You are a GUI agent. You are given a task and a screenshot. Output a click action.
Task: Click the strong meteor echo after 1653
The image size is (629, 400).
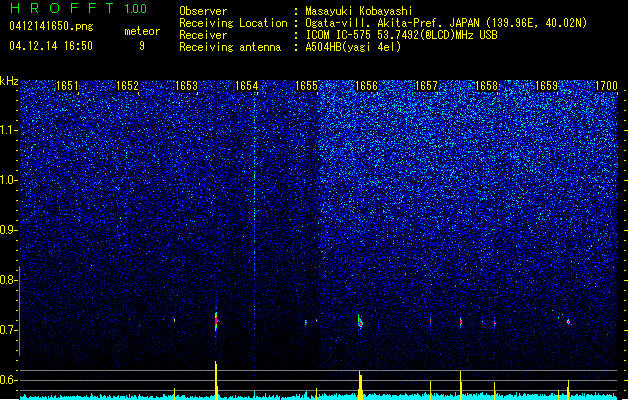pyautogui.click(x=216, y=321)
